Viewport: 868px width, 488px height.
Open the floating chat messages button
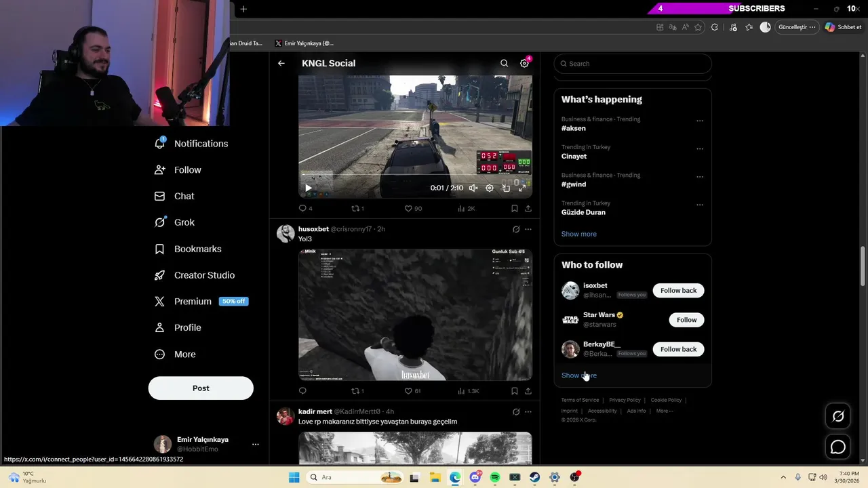tap(838, 447)
